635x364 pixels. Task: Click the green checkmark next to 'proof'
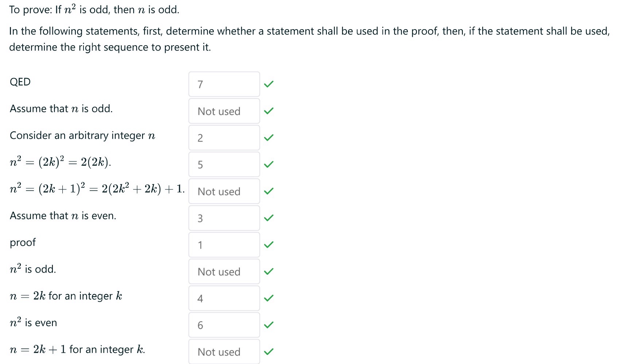coord(269,244)
